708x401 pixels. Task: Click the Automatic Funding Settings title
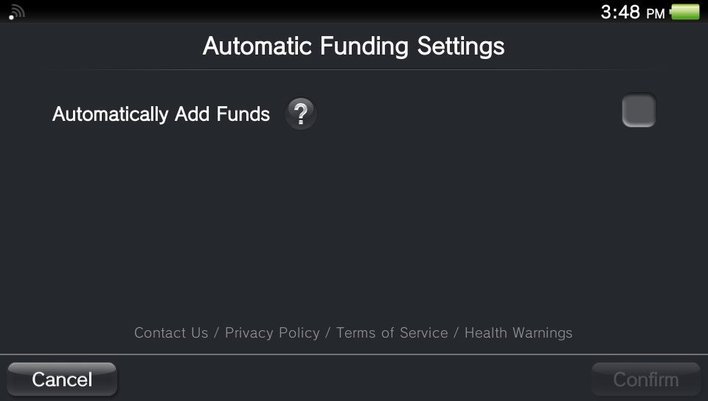click(354, 46)
